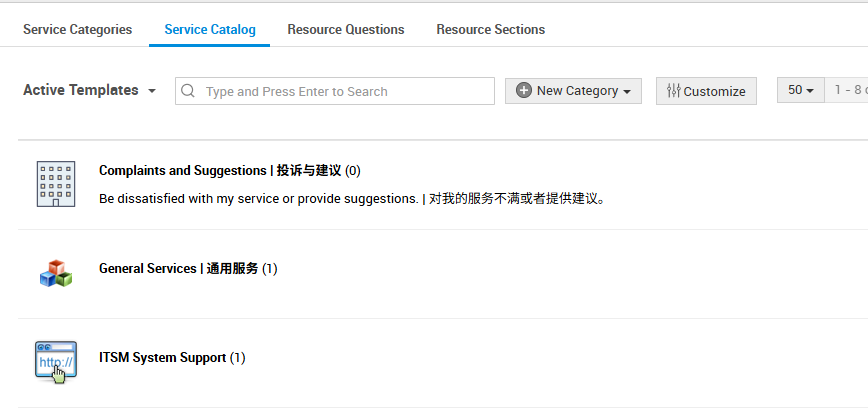Image resolution: width=868 pixels, height=409 pixels.
Task: Open the New Category dropdown arrow
Action: [627, 92]
